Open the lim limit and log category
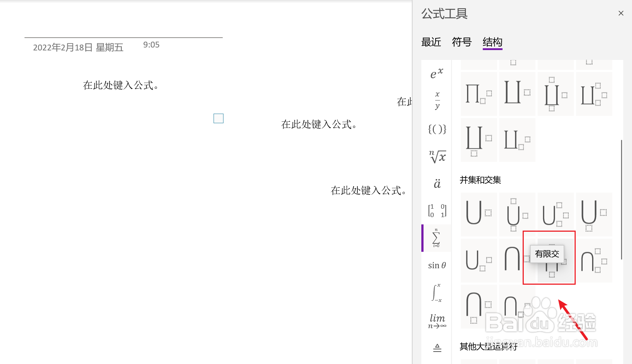The height and width of the screenshot is (364, 632). [x=437, y=321]
